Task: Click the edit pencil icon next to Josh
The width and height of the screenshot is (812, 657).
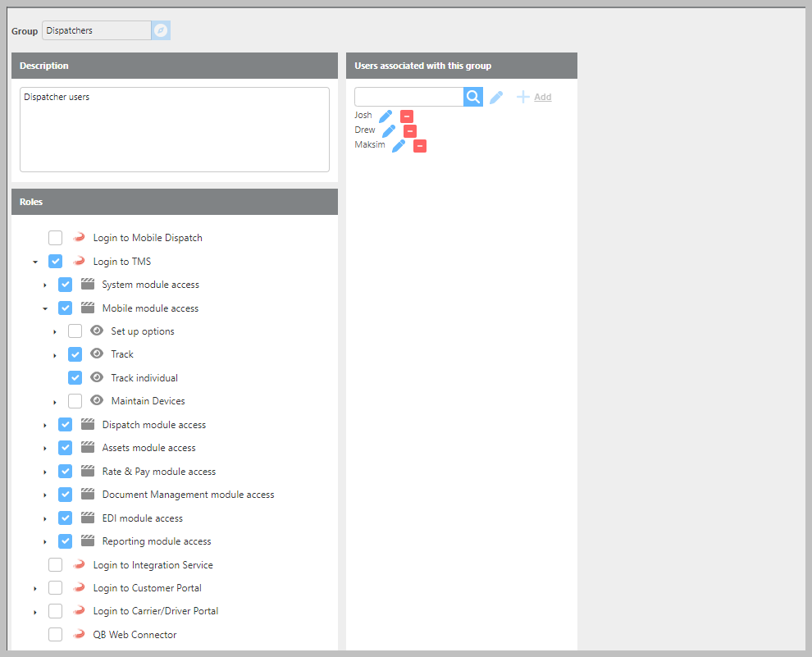Action: 385,116
